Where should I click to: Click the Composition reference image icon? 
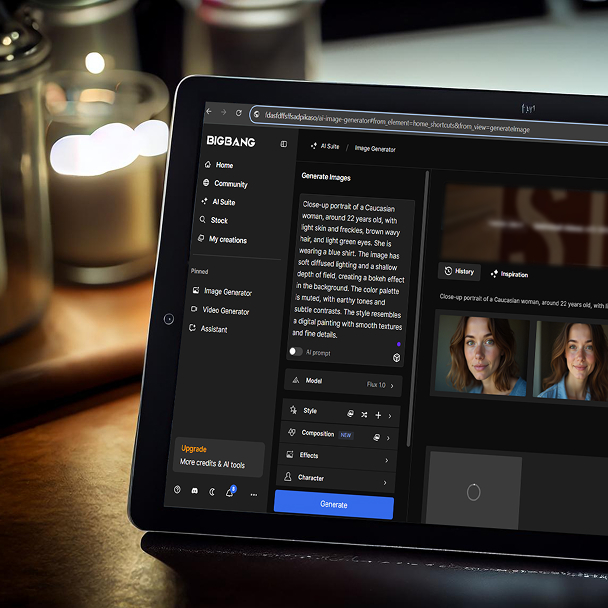(x=376, y=437)
